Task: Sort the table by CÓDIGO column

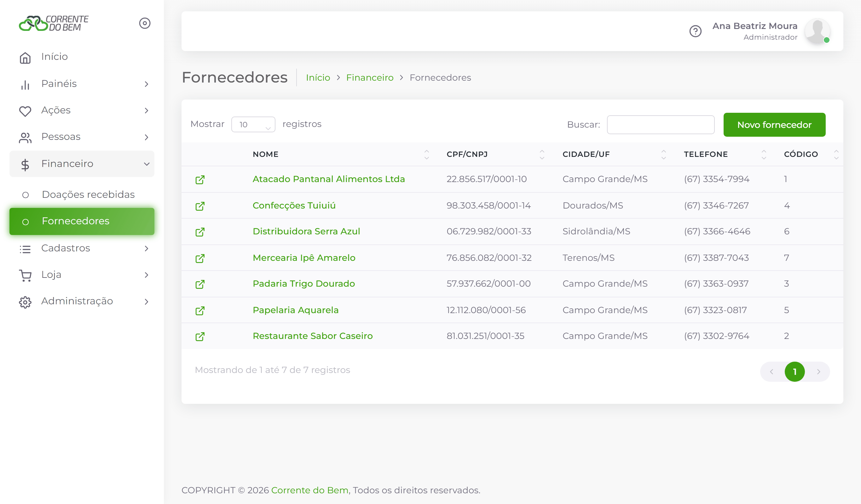Action: 809,154
